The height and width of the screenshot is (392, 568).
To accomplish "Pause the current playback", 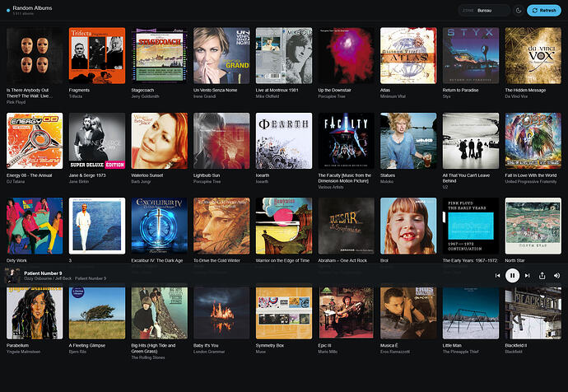I will pos(512,276).
